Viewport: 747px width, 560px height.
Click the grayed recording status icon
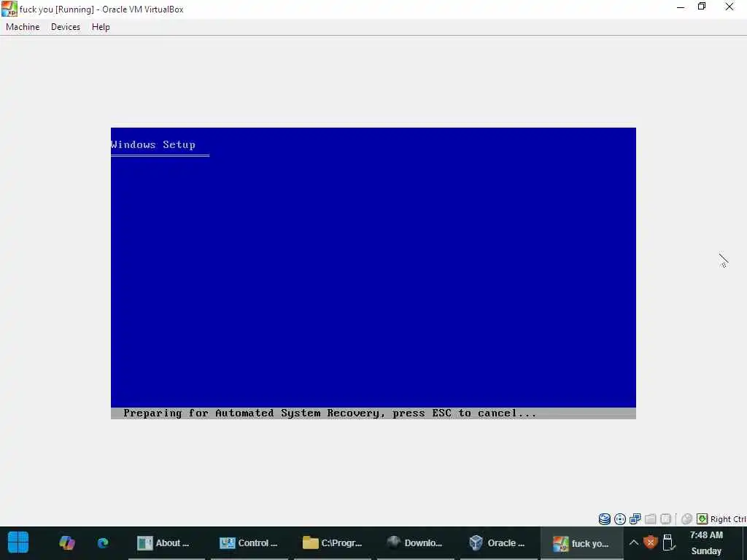686,519
